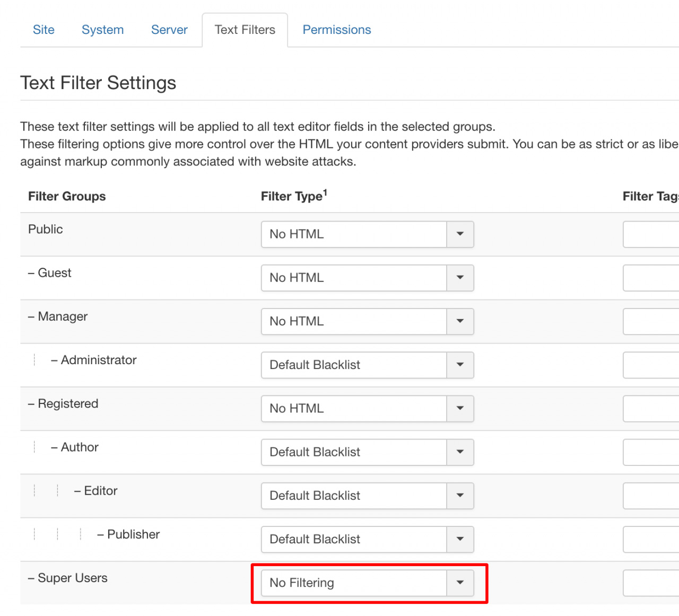Open the Manager filter type dropdown

tap(367, 321)
